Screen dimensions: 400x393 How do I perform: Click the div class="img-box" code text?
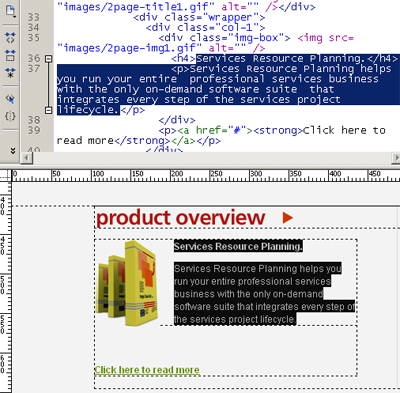(224, 38)
